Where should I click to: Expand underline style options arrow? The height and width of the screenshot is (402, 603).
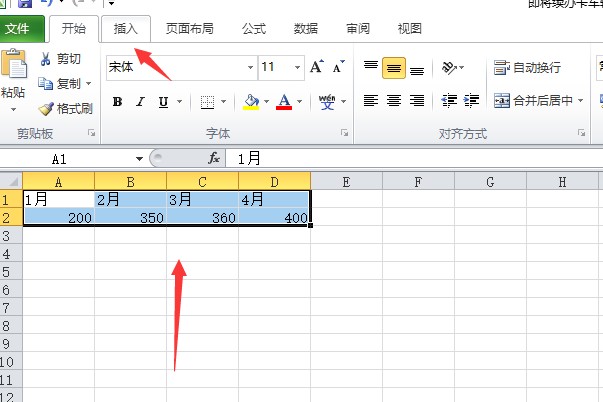[x=179, y=102]
